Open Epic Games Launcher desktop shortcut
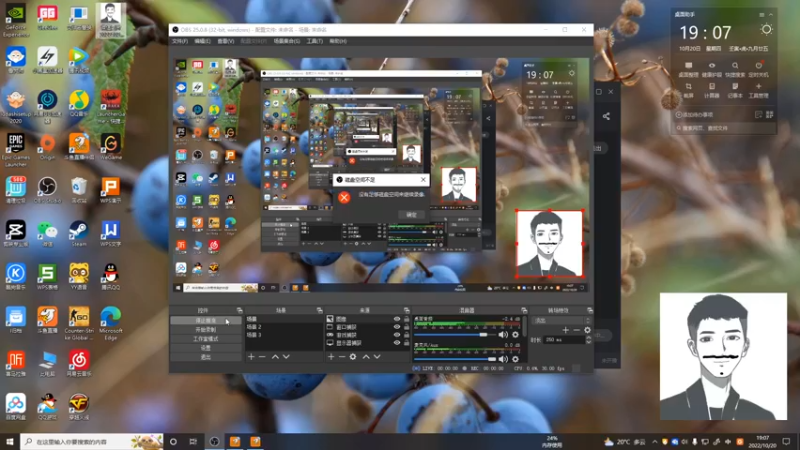The width and height of the screenshot is (800, 450). [x=16, y=150]
